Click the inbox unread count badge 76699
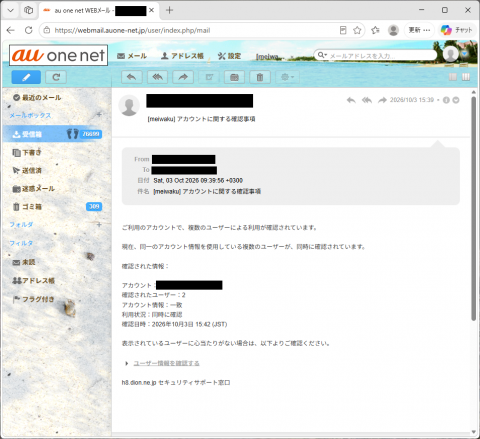Screen dimensions: 480x439 [x=91, y=134]
